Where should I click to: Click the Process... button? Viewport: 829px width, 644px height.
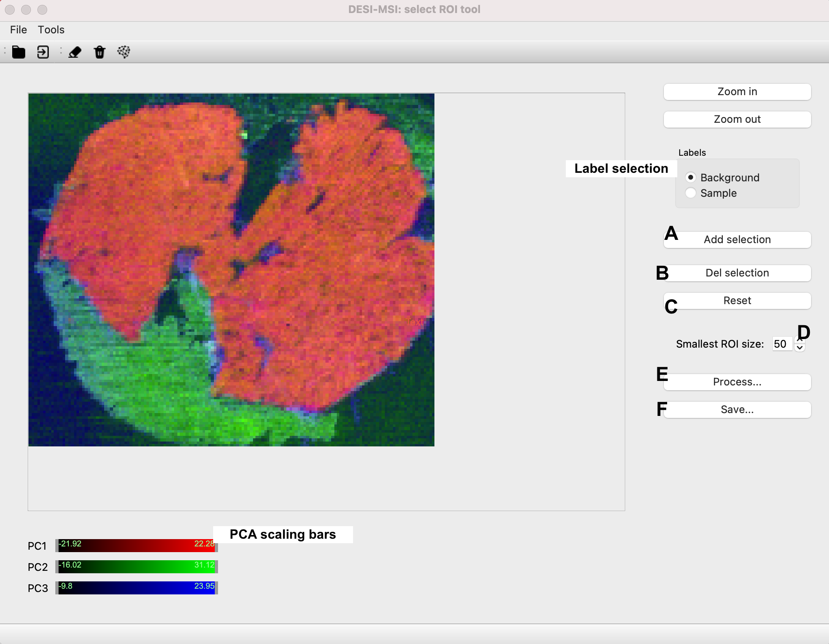pyautogui.click(x=737, y=382)
